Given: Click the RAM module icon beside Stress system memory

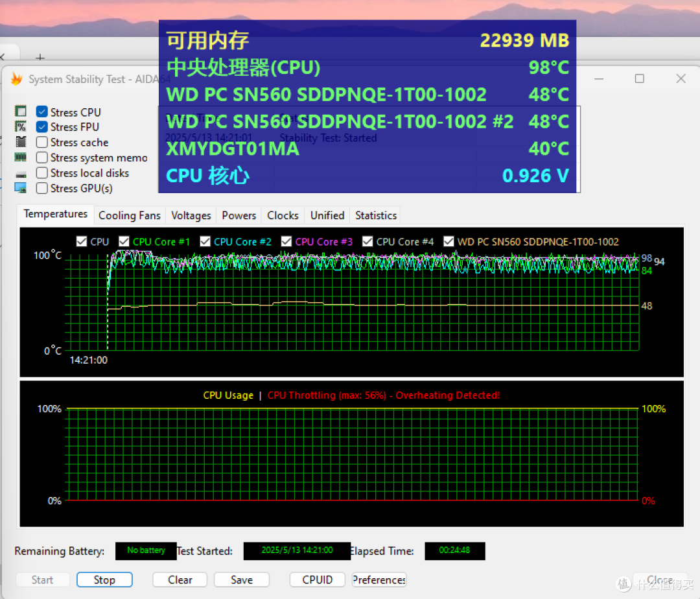Looking at the screenshot, I should pyautogui.click(x=21, y=157).
